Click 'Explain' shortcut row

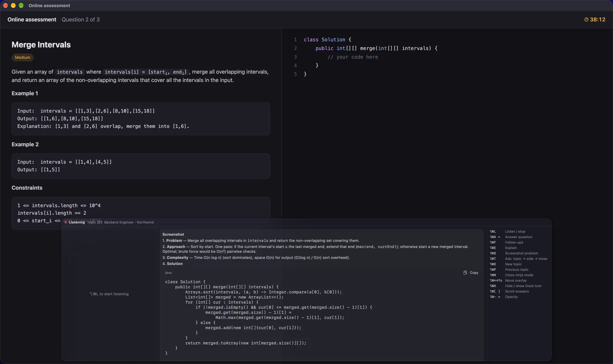coord(519,248)
